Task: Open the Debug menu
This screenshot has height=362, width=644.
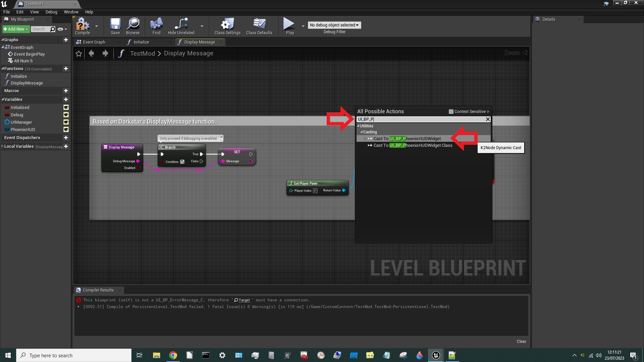Action: (51, 12)
